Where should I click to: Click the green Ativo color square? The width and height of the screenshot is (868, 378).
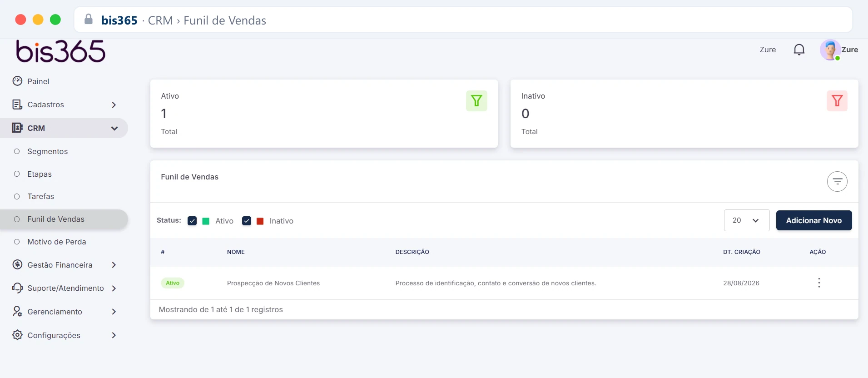tap(206, 221)
